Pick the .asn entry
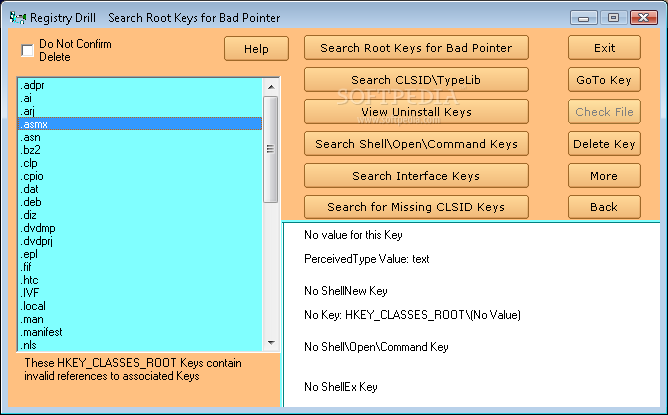Viewport: 668px width, 415px height. (140, 137)
